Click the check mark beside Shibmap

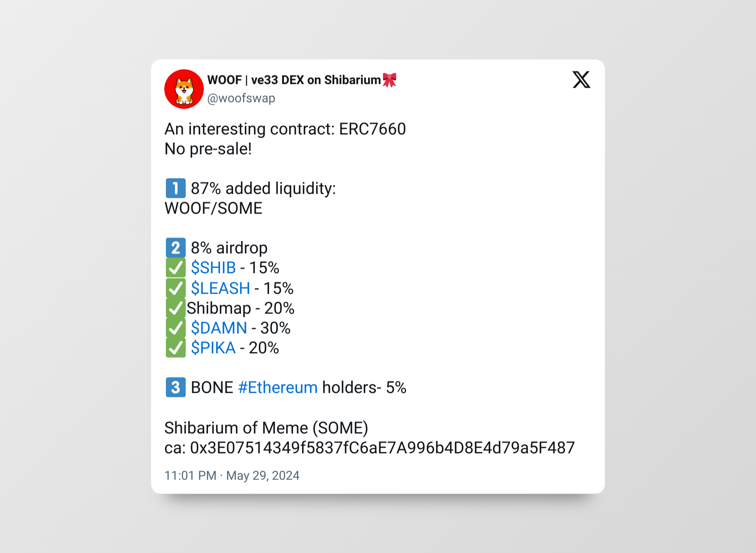175,308
